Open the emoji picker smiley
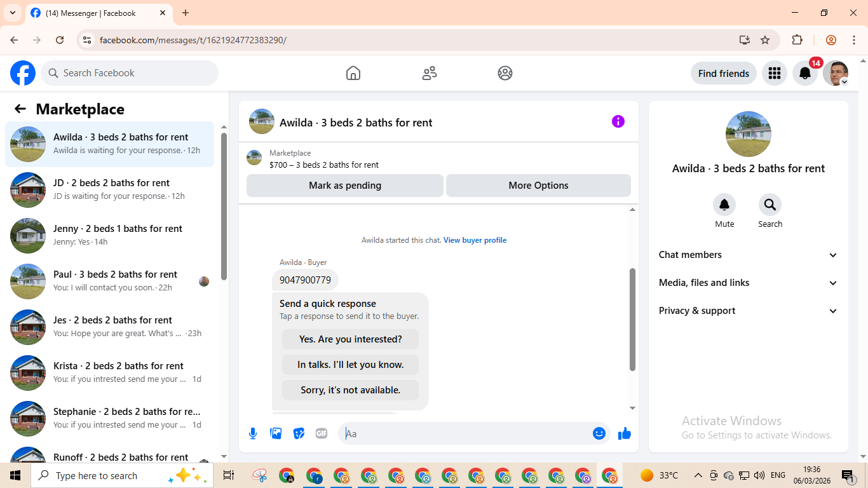The width and height of the screenshot is (868, 488). pos(599,433)
